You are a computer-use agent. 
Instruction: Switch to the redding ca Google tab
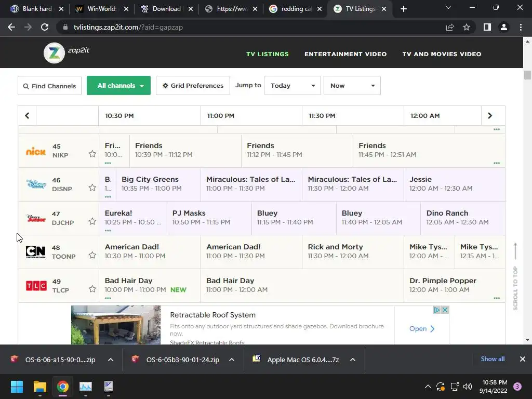(296, 9)
